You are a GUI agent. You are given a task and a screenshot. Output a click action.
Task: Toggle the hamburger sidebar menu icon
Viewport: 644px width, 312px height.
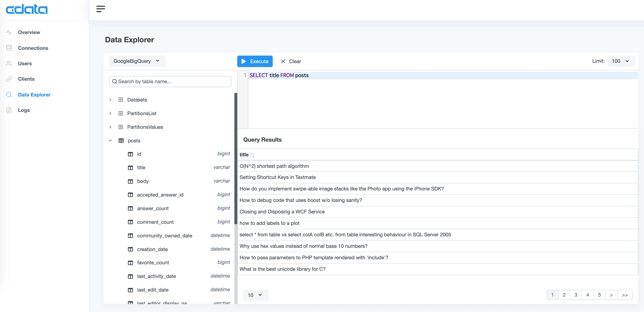[101, 9]
